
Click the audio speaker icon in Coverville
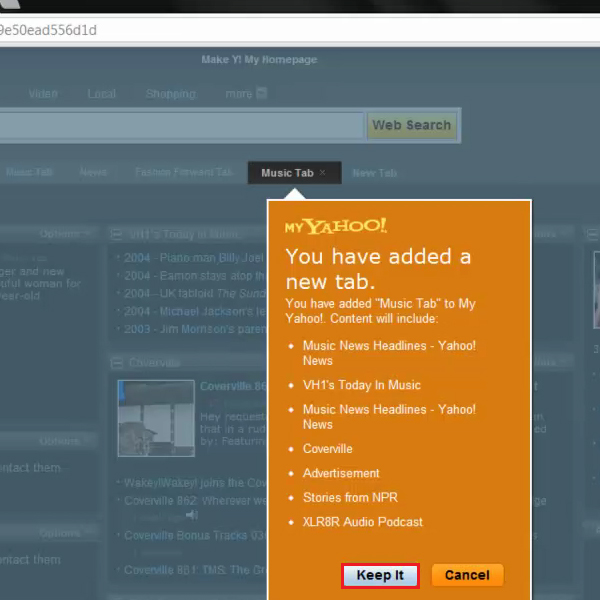[192, 515]
